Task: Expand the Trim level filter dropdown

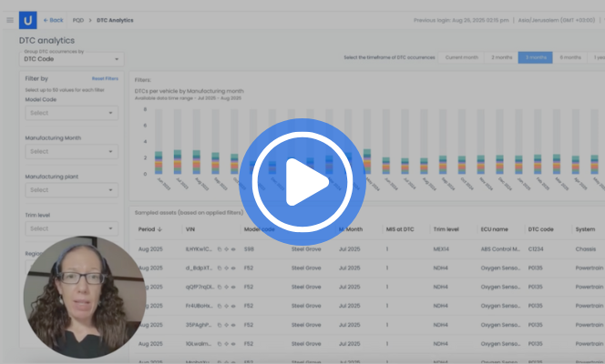Action: point(71,228)
